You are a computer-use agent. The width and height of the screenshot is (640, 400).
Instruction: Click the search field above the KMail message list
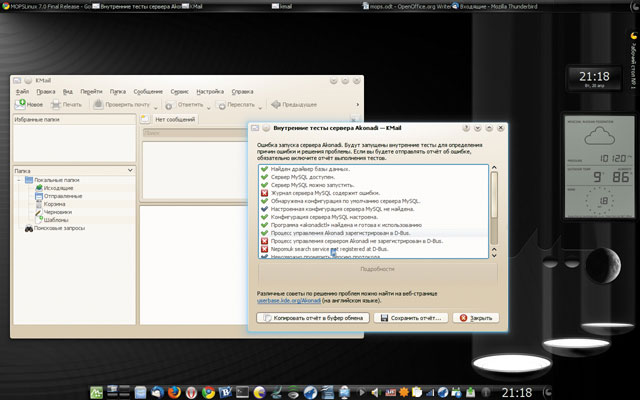click(x=195, y=133)
